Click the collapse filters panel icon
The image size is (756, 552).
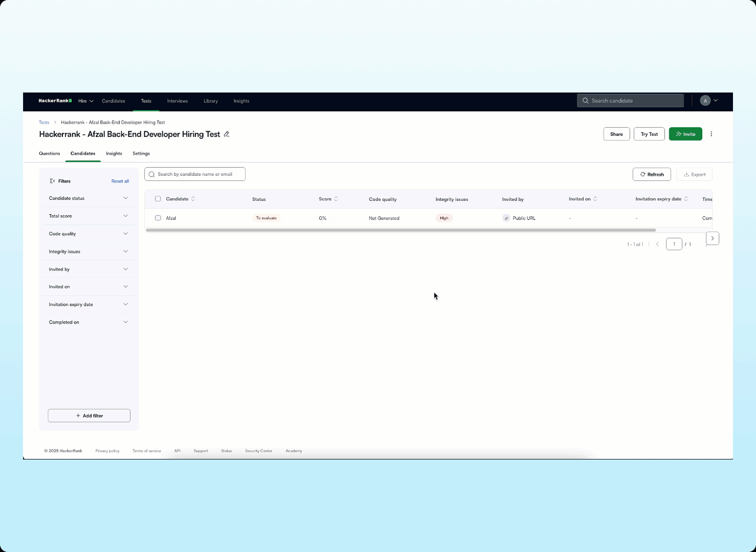pyautogui.click(x=52, y=181)
